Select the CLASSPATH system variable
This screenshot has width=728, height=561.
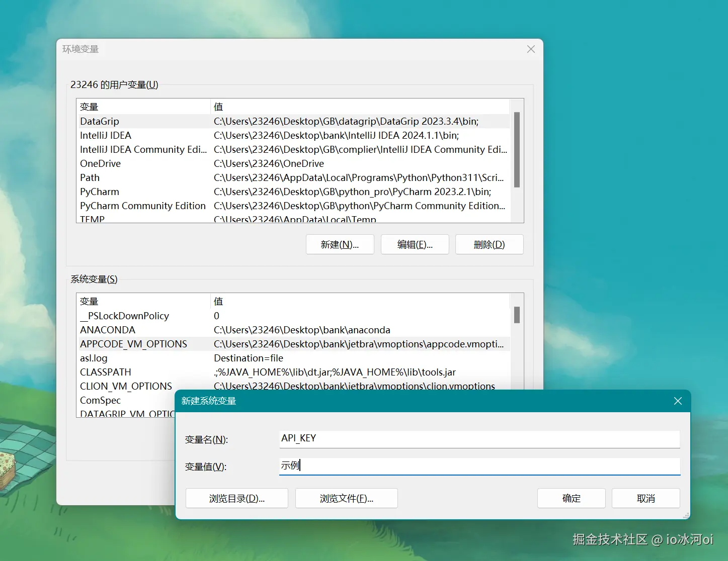293,372
